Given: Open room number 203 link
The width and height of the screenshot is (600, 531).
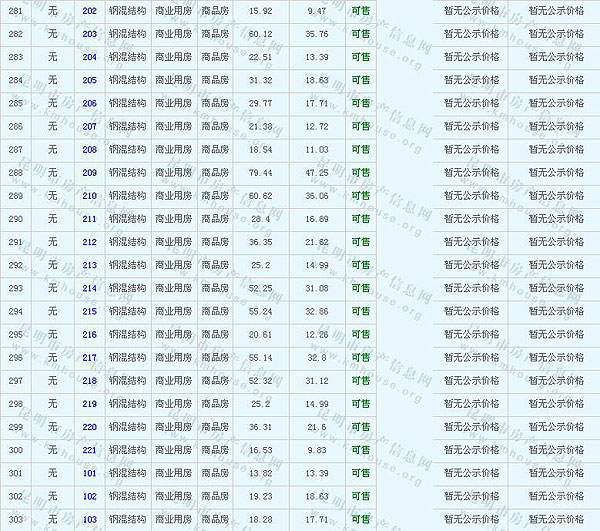Looking at the screenshot, I should [89, 34].
